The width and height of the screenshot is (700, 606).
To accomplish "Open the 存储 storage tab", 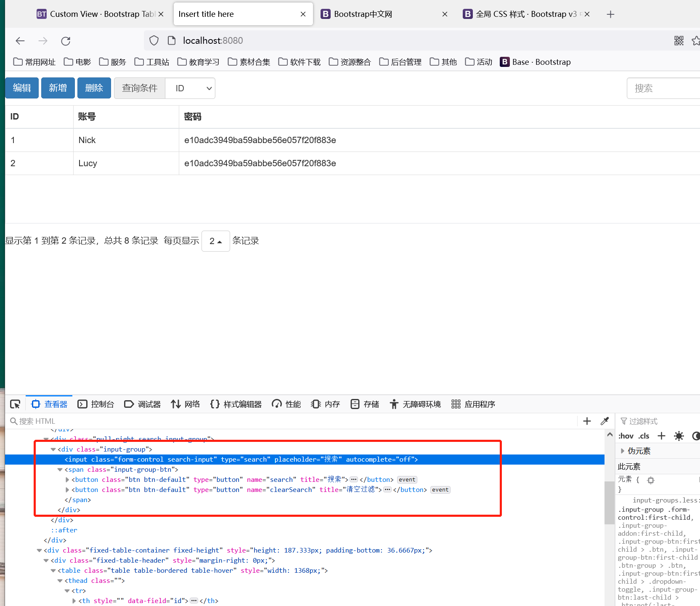I will (364, 404).
